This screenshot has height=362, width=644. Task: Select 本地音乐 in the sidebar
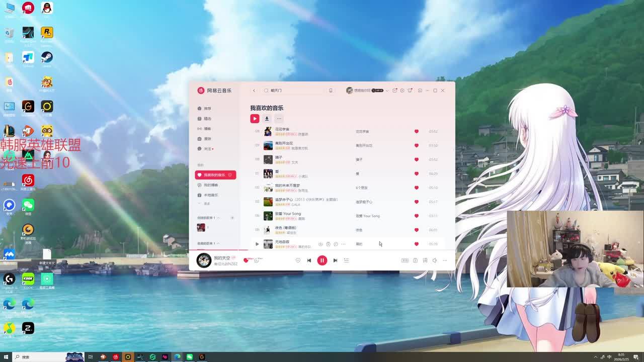coord(211,195)
